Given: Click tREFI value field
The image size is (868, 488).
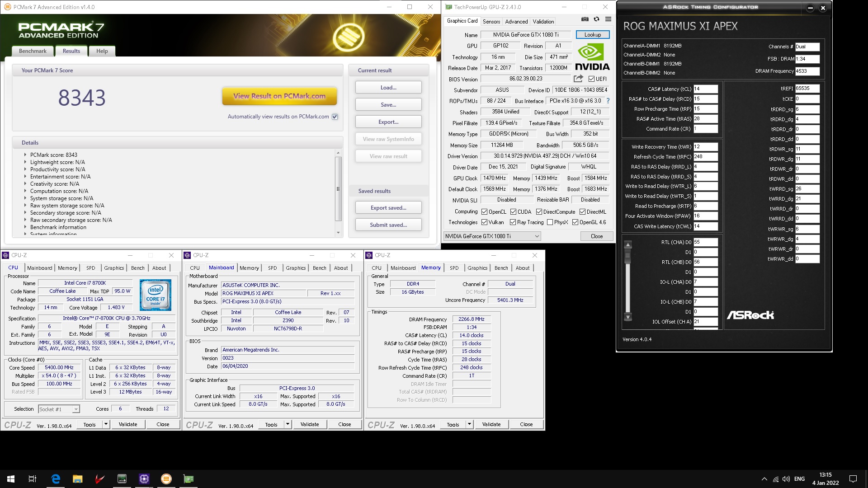Looking at the screenshot, I should tap(807, 89).
